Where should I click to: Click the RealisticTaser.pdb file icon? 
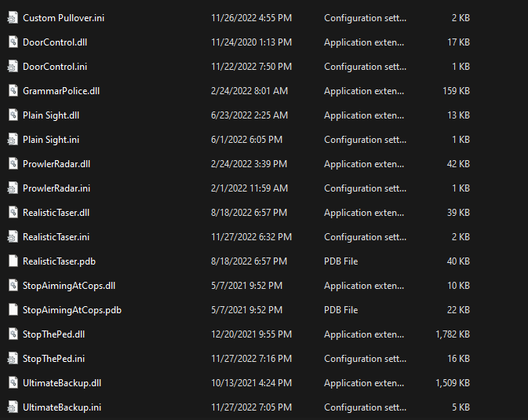tap(13, 261)
